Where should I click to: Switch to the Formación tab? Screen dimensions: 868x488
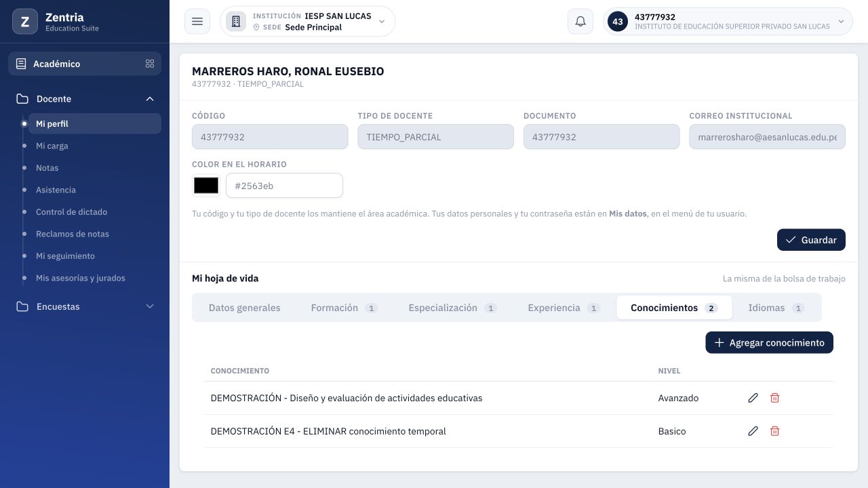344,308
